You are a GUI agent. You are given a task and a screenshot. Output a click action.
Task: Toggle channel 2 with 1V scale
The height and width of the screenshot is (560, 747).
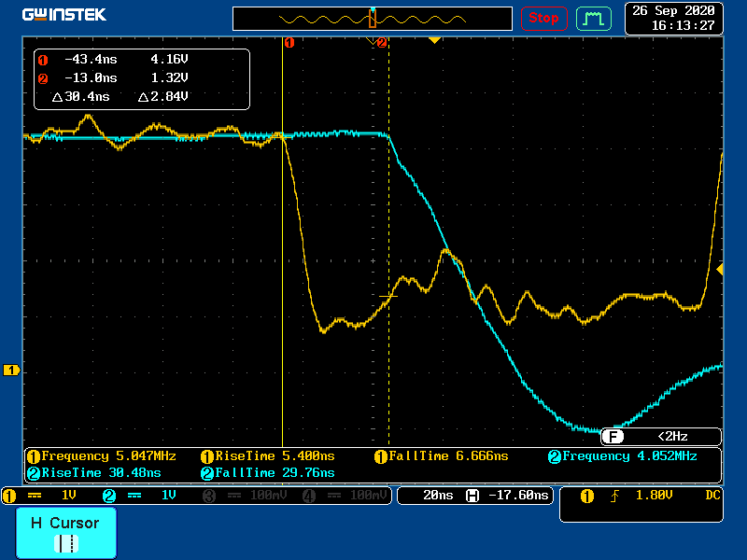click(x=146, y=496)
